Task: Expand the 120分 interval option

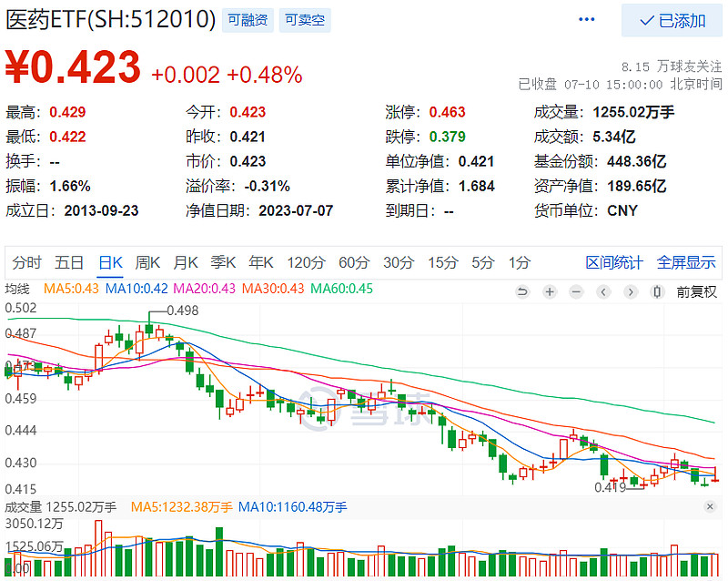Action: [x=306, y=261]
